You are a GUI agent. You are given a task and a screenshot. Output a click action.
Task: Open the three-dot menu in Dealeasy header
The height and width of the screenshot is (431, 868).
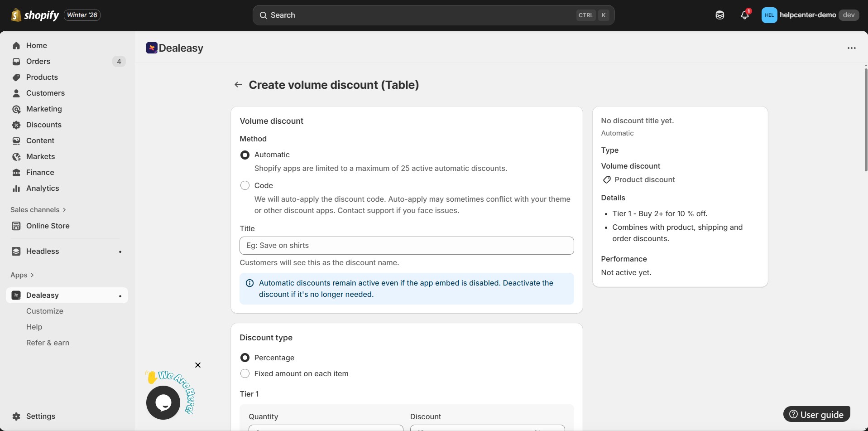point(851,48)
